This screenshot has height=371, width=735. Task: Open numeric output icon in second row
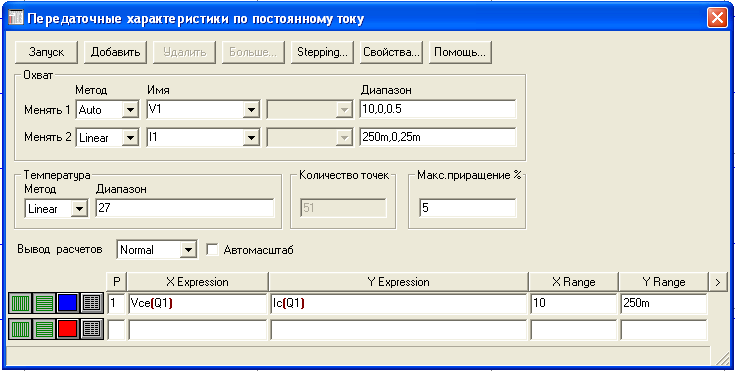coord(91,329)
